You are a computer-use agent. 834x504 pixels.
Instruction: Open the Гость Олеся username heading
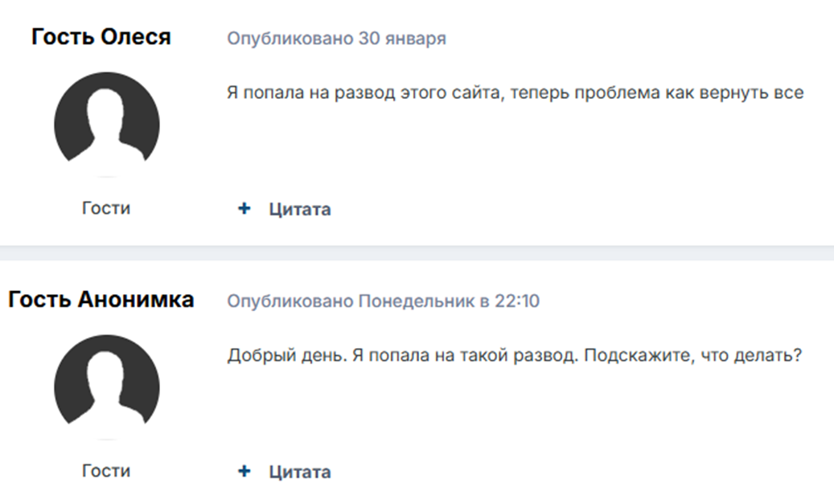point(101,37)
